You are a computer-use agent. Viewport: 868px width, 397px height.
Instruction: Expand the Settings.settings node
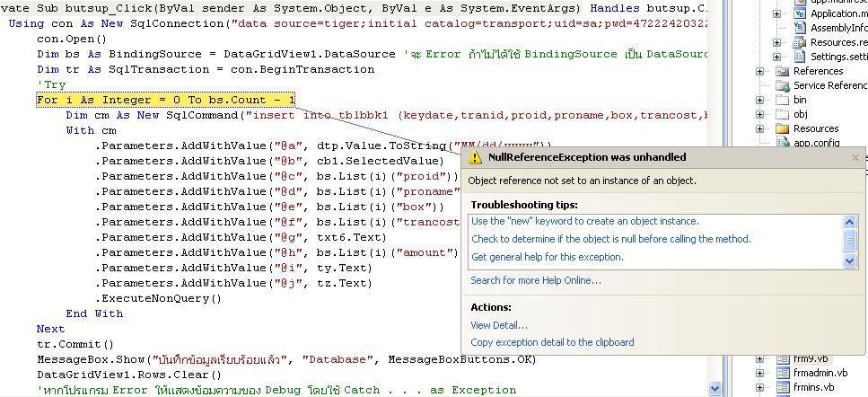point(777,57)
